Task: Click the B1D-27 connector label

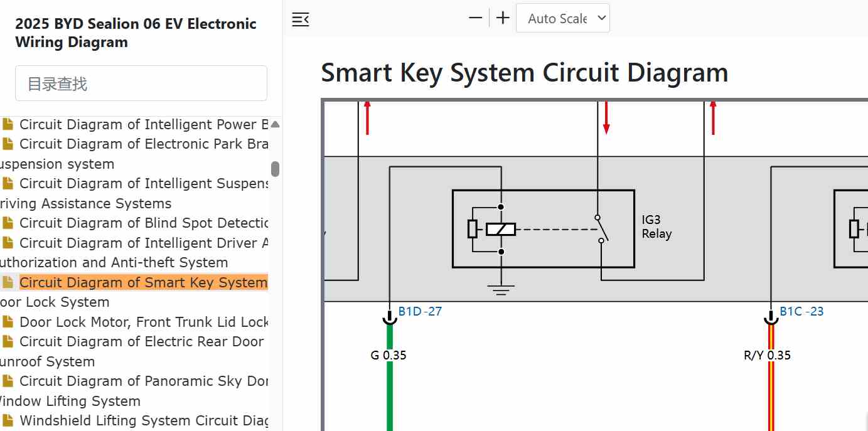Action: (421, 311)
